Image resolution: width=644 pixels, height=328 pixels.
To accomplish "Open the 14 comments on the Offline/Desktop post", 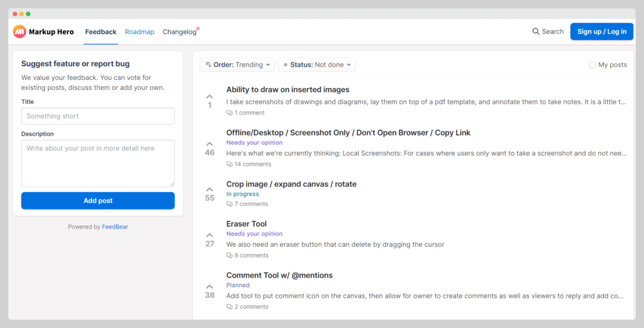I will tap(249, 164).
